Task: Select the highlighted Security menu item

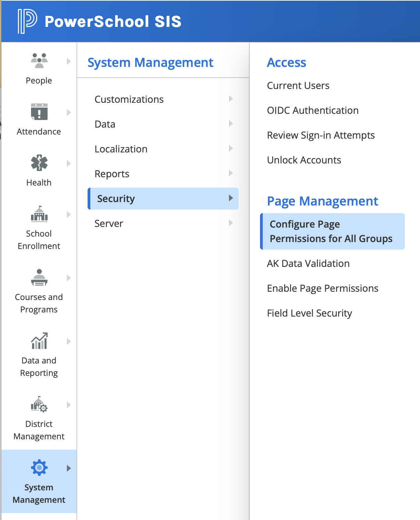Action: (x=163, y=199)
